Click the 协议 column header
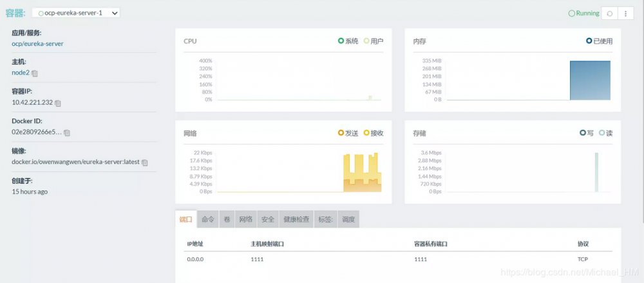The image size is (644, 283). (583, 244)
